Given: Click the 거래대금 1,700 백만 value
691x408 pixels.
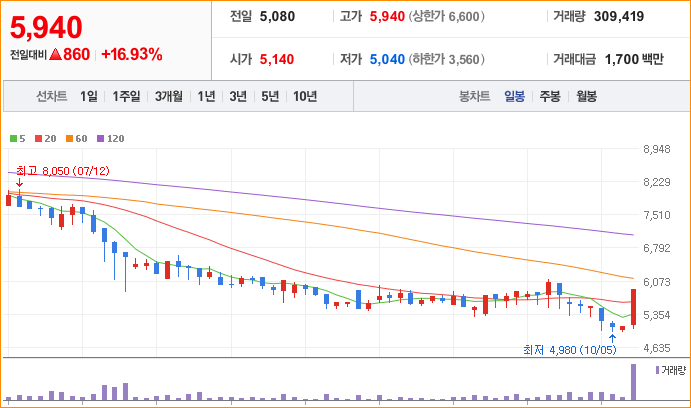Looking at the screenshot, I should (x=634, y=59).
